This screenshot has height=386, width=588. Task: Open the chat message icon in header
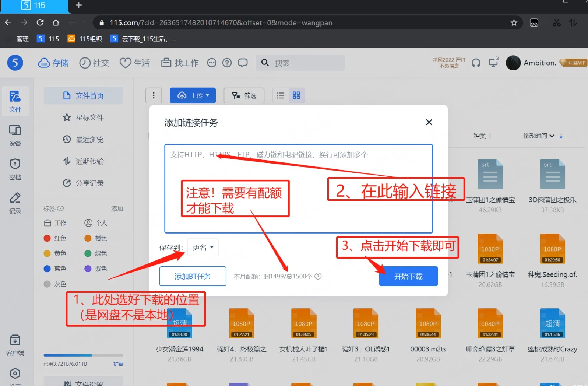[x=243, y=63]
